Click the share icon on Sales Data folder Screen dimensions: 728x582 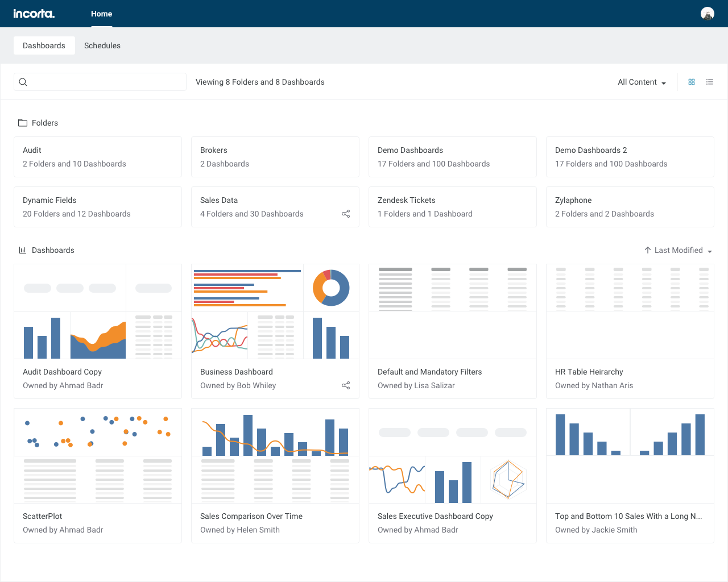click(346, 214)
